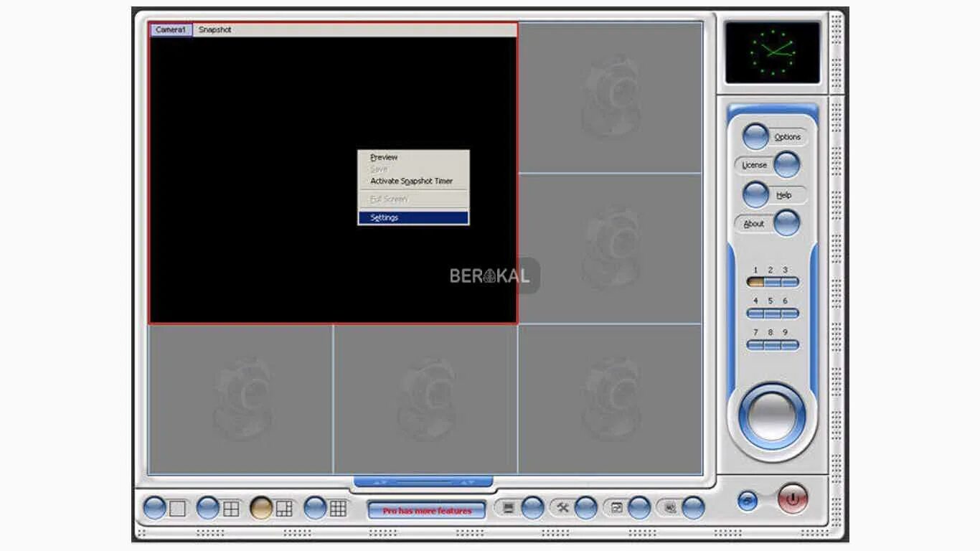980x551 pixels.
Task: Switch to single camera view layout
Action: pos(155,509)
